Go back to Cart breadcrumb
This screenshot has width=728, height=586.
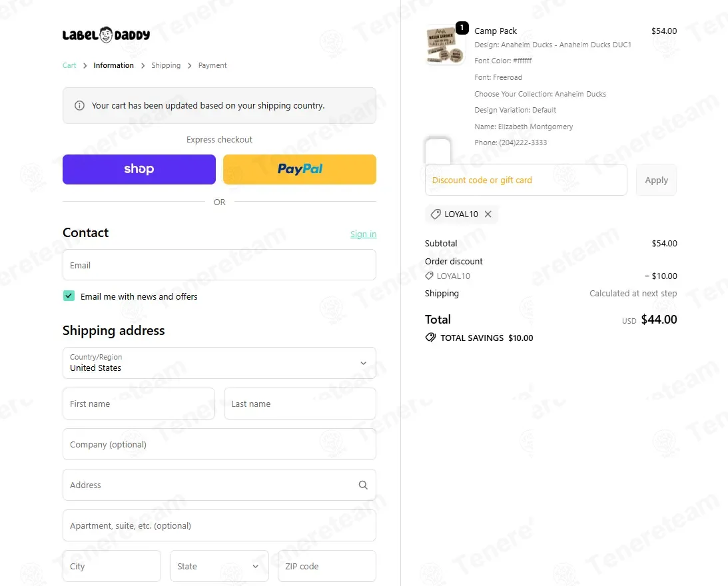coord(69,65)
